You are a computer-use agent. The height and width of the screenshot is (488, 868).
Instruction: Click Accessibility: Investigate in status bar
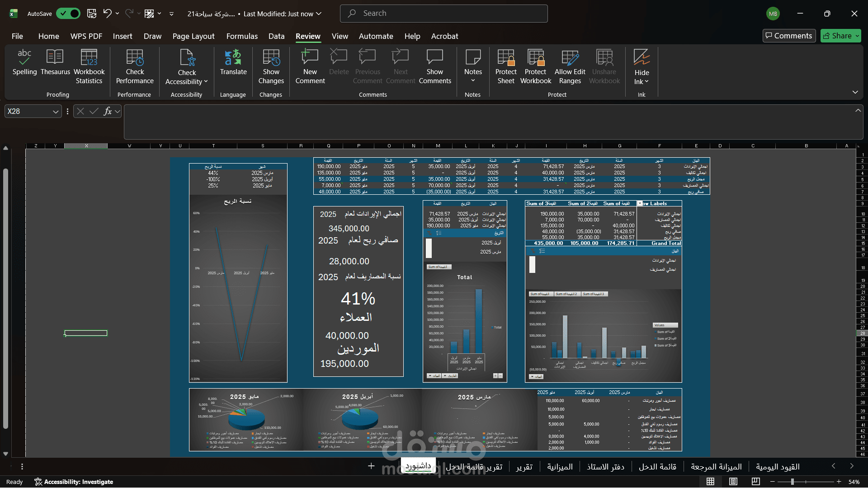[x=74, y=482]
